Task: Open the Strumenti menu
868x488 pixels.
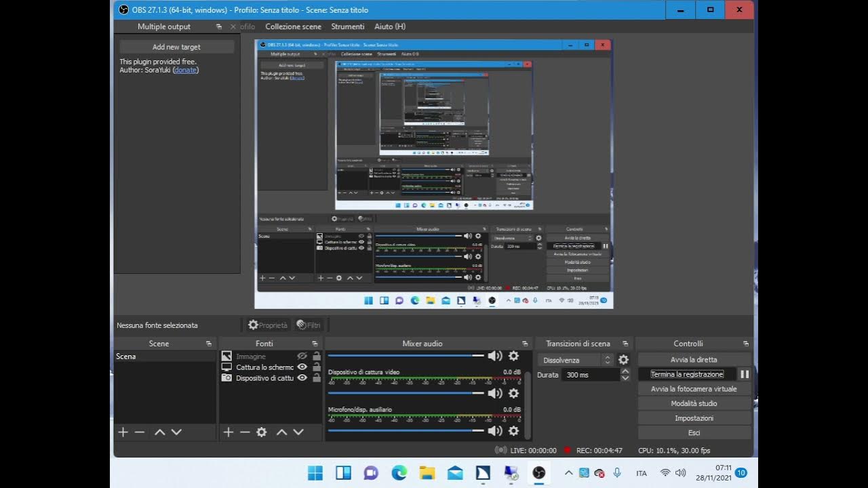Action: pyautogui.click(x=348, y=26)
